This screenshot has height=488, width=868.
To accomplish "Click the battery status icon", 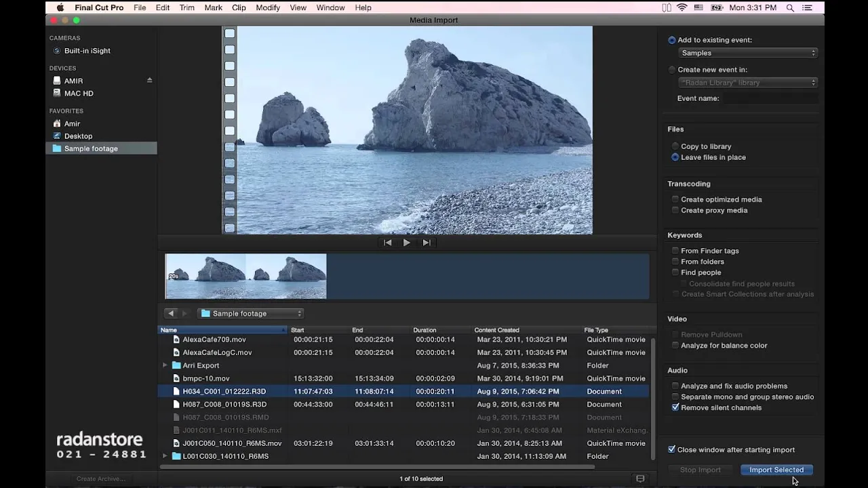I will [x=717, y=7].
